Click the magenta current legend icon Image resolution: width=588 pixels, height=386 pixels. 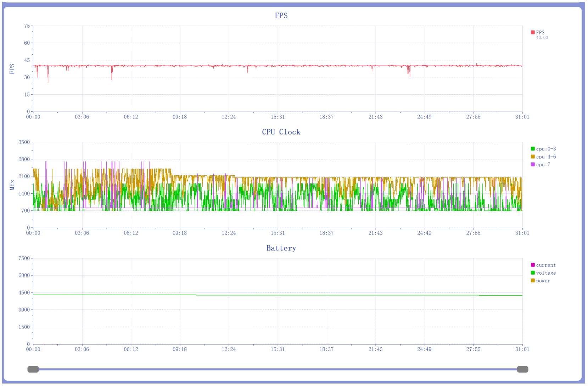pos(532,265)
